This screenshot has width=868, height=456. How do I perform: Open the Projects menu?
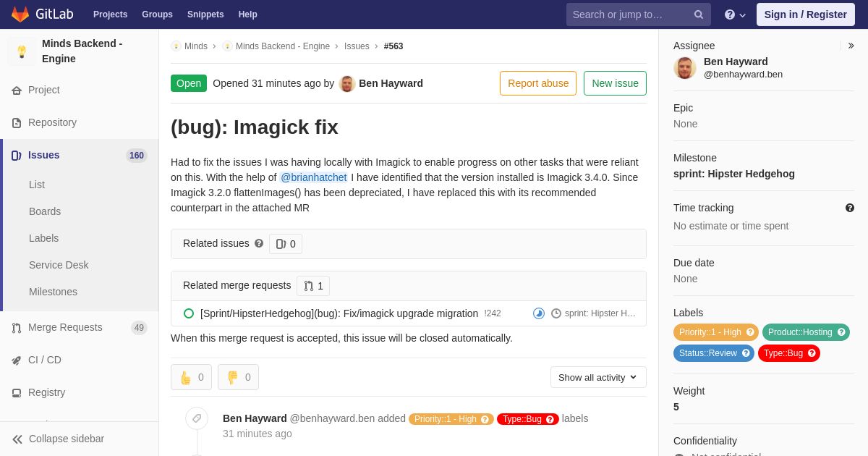pos(110,14)
